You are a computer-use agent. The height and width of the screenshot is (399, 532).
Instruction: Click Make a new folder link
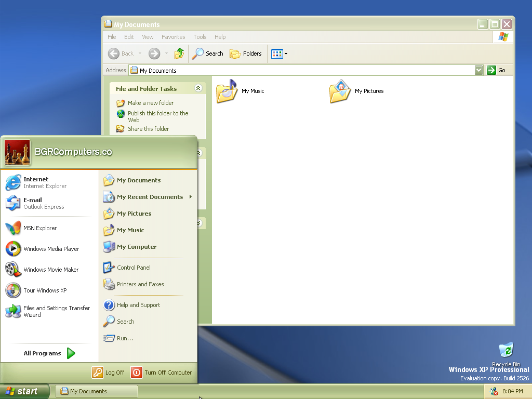pyautogui.click(x=151, y=103)
